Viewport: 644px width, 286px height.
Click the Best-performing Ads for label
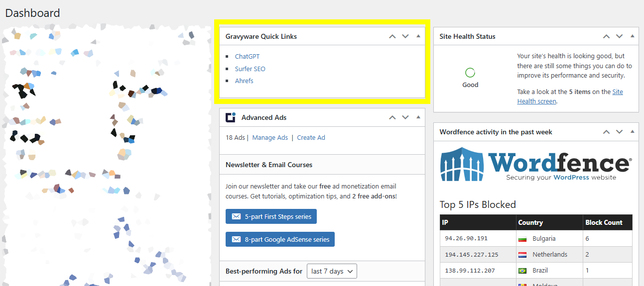[264, 271]
